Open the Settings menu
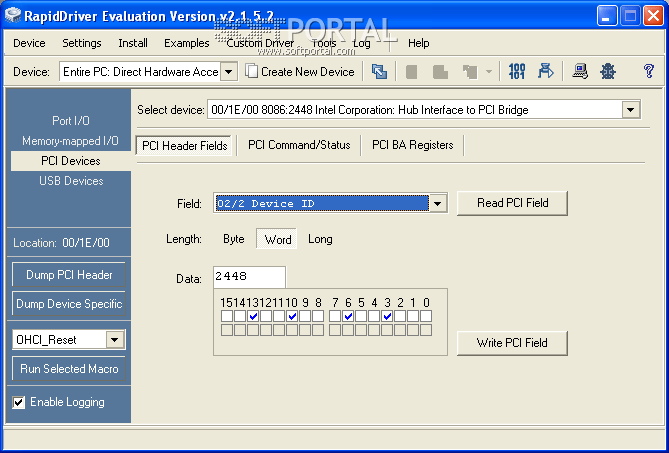Viewport: 669px width, 453px height. 82,43
